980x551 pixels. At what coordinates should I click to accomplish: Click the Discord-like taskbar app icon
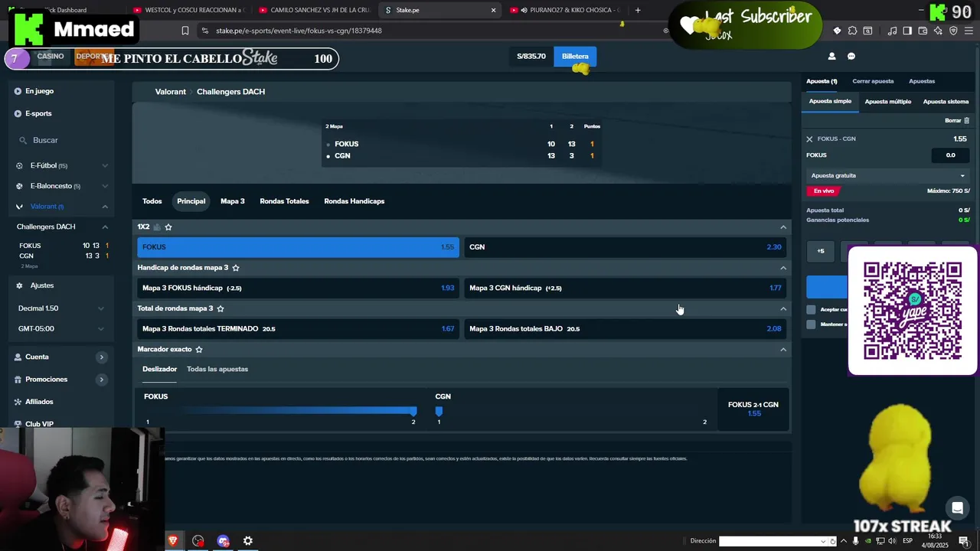coord(223,541)
